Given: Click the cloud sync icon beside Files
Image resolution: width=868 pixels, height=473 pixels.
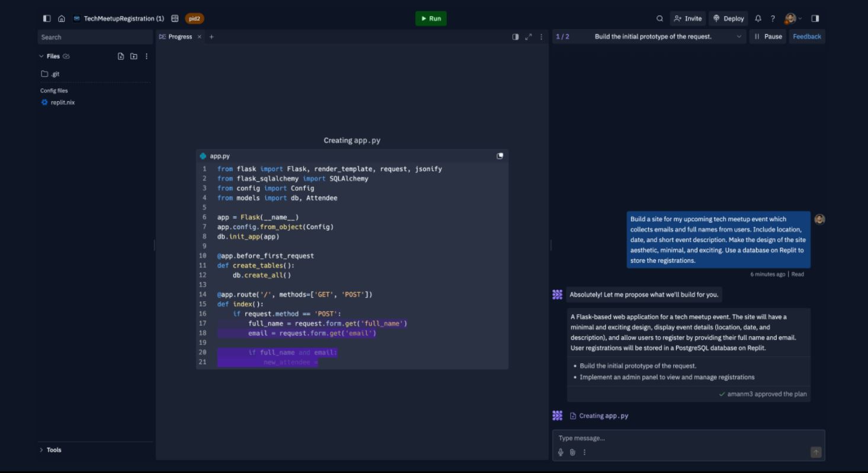Looking at the screenshot, I should tap(66, 56).
